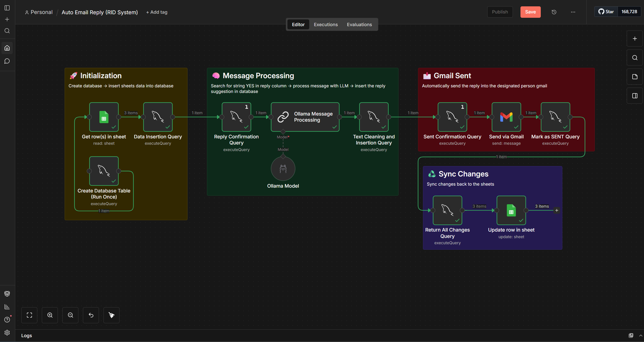Open the three-dot workflow options menu
The height and width of the screenshot is (342, 644).
tap(573, 12)
